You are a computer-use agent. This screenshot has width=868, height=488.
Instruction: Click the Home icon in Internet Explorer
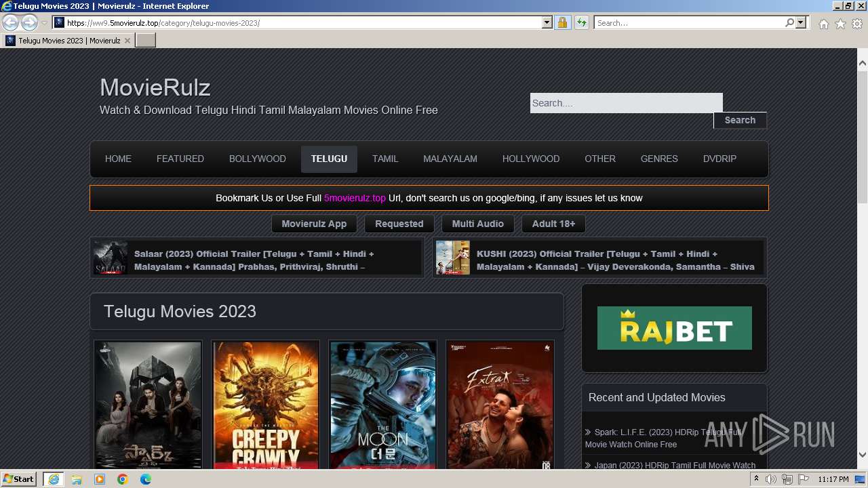[x=823, y=24]
